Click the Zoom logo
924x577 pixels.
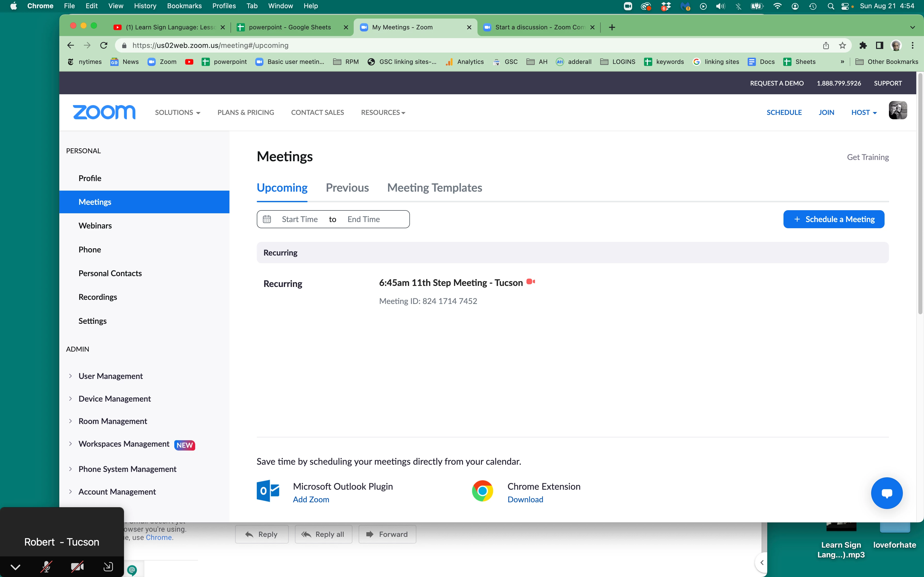point(104,112)
